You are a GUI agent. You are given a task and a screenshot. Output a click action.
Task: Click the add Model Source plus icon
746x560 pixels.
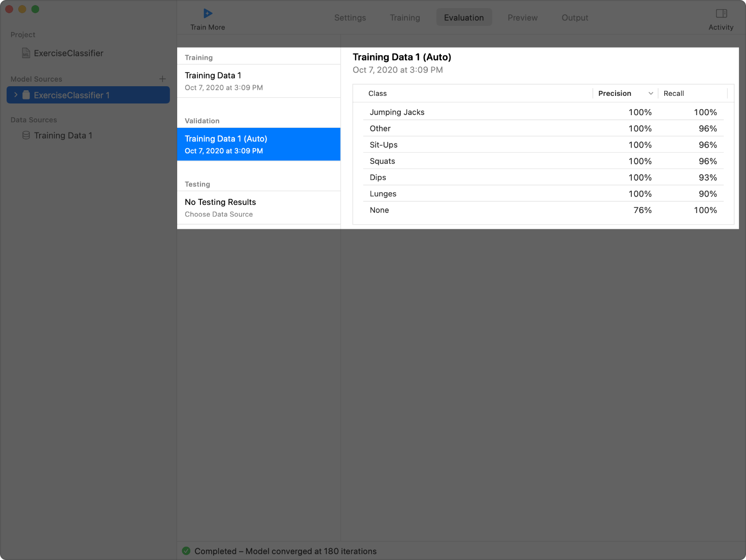(x=162, y=79)
